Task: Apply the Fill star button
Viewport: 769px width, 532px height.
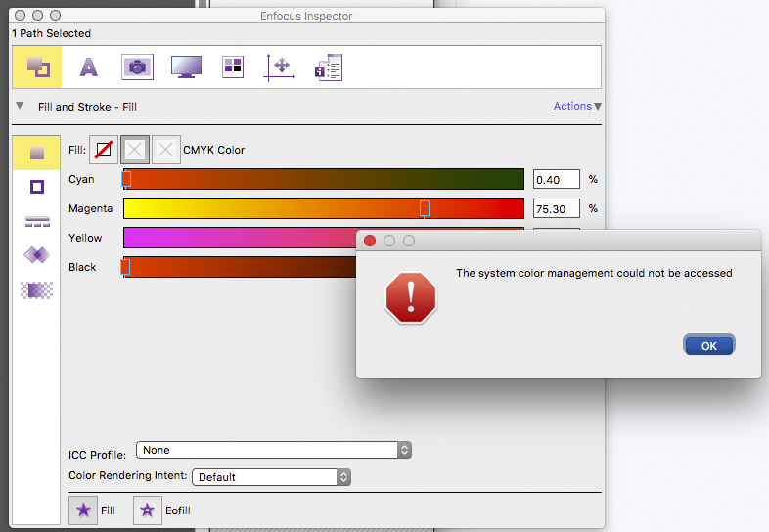Action: tap(83, 510)
